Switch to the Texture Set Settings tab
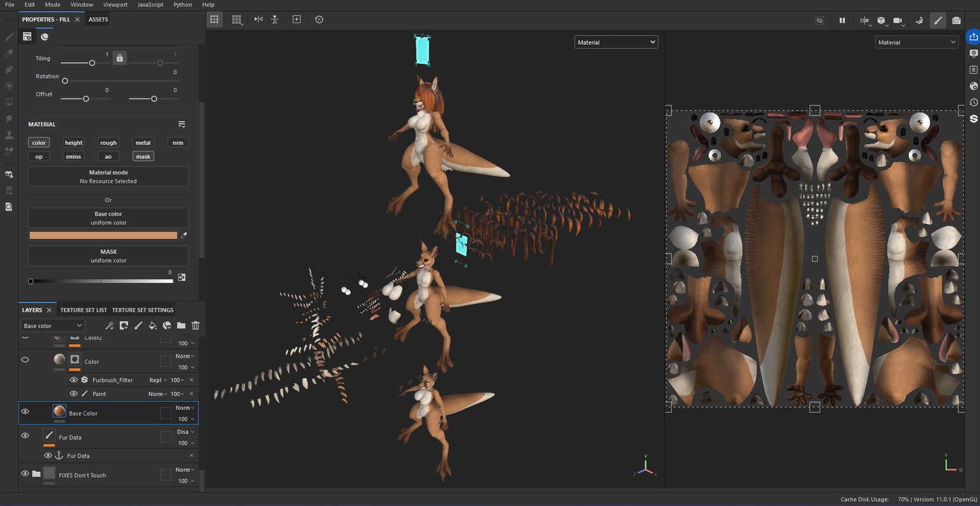 point(143,310)
